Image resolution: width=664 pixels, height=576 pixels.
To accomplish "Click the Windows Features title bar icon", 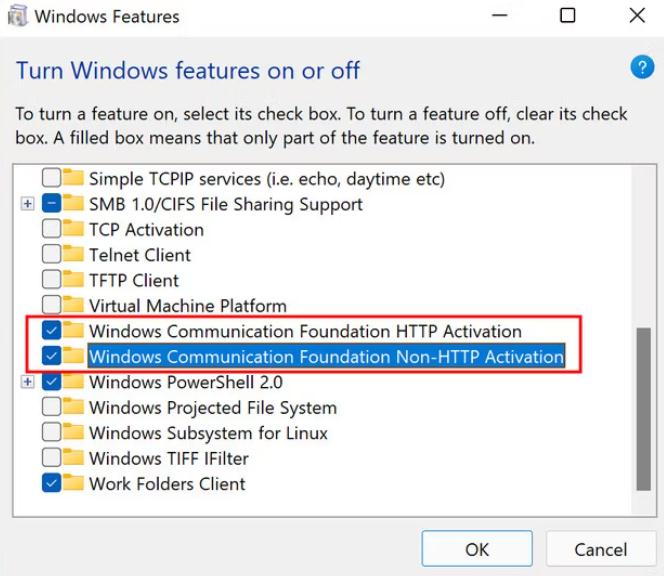I will tap(18, 16).
